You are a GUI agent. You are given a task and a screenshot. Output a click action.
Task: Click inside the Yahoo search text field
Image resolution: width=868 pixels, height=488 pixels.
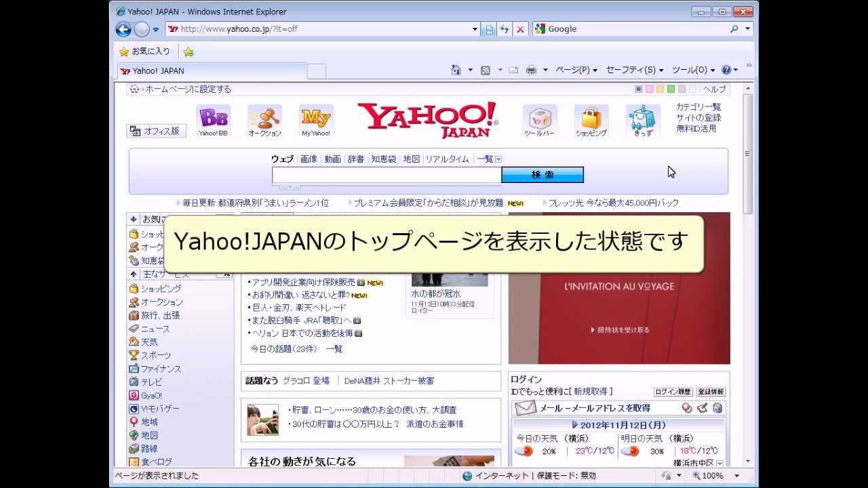click(387, 175)
